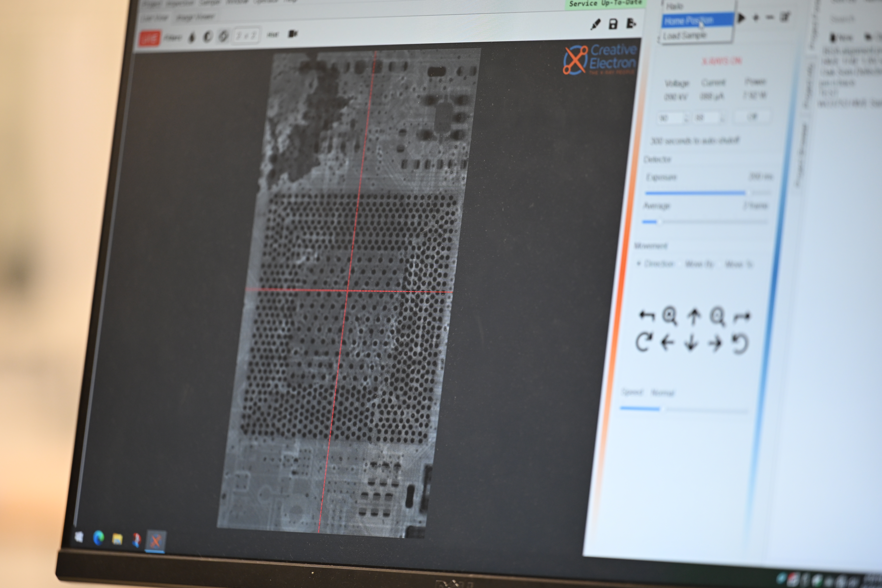
Task: Click the minus icon next to plus
Action: point(770,17)
